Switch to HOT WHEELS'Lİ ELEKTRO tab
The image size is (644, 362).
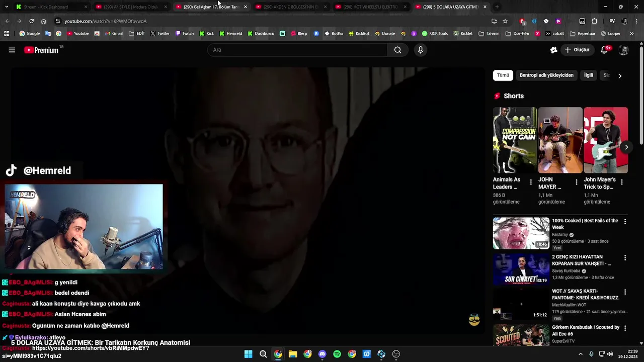[x=370, y=7]
